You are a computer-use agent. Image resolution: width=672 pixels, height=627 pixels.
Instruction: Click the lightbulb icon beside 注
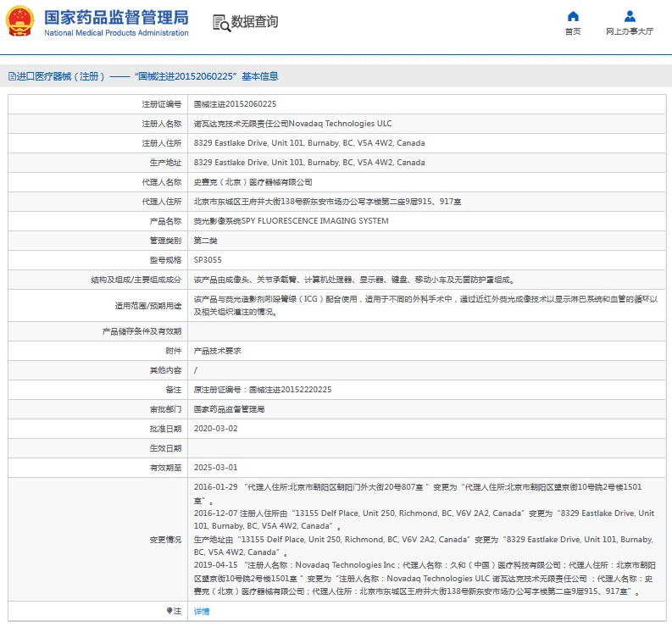[x=169, y=611]
